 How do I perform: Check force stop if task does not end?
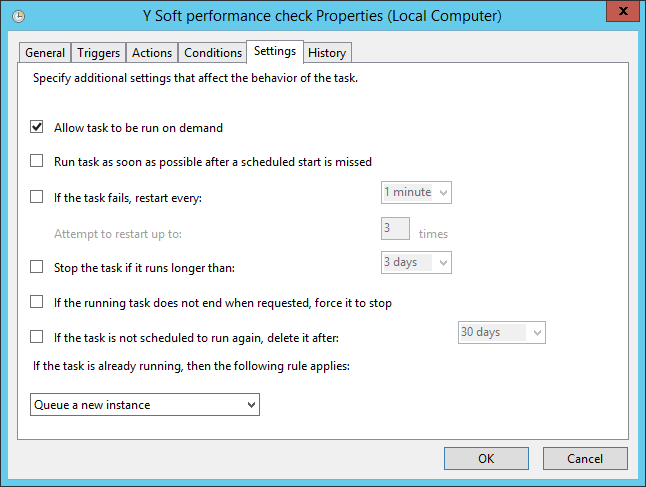(37, 301)
